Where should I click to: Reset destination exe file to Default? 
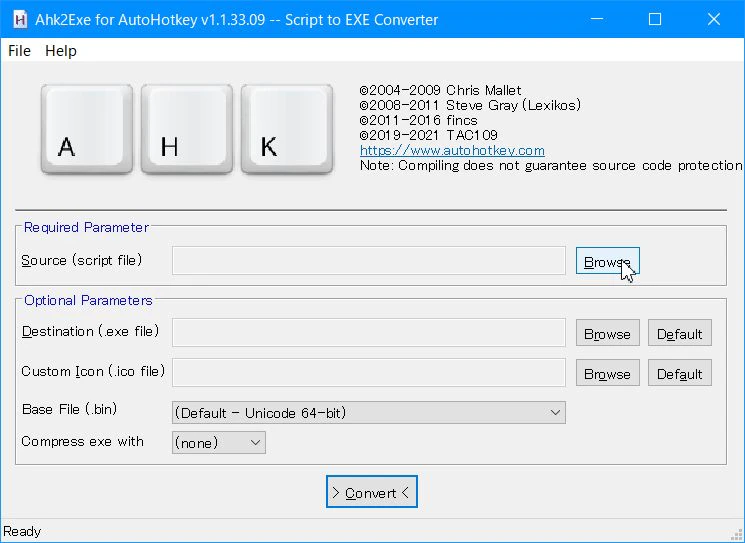point(679,333)
